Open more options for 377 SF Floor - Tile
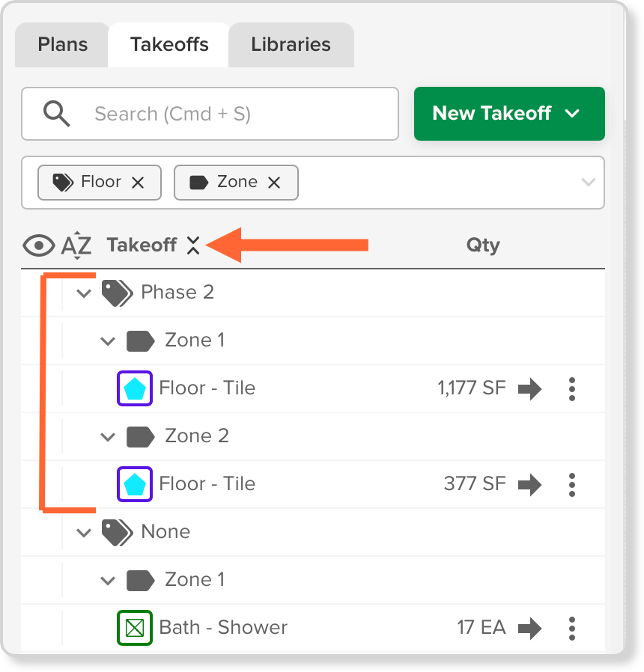The image size is (644, 672). point(572,485)
